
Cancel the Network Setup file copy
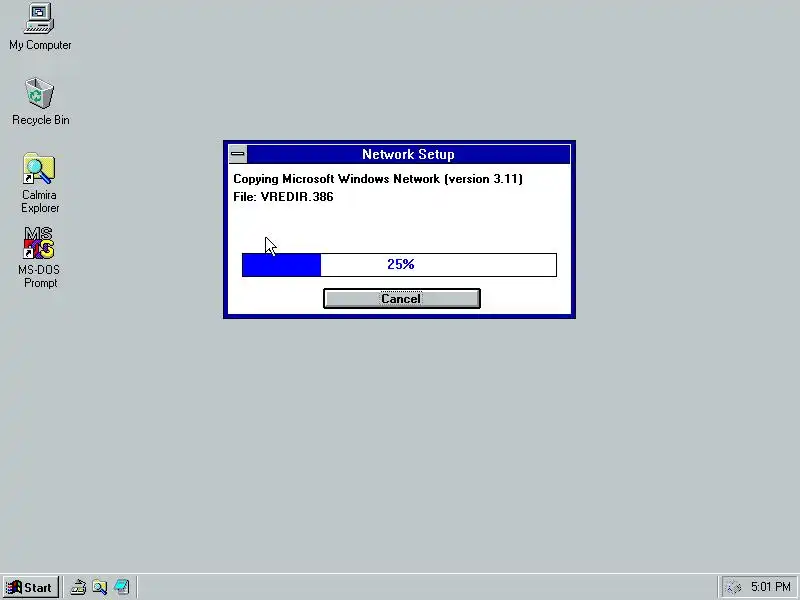(402, 298)
